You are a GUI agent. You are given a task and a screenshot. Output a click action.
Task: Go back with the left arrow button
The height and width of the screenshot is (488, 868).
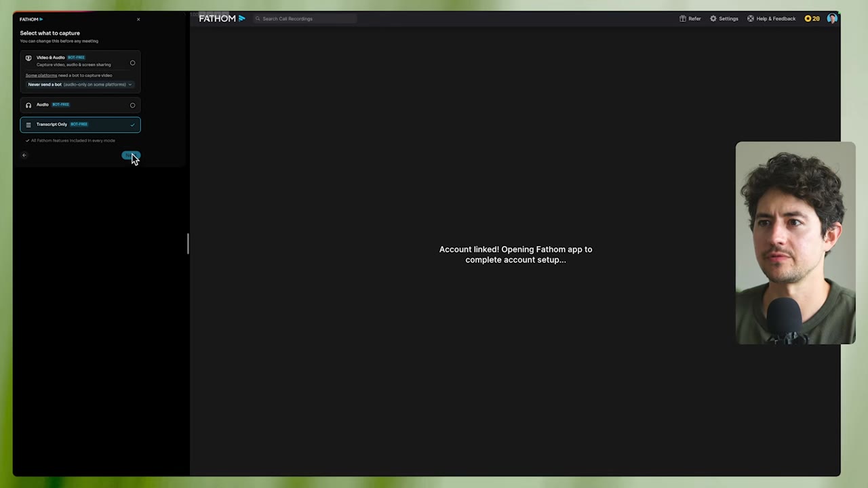click(24, 155)
